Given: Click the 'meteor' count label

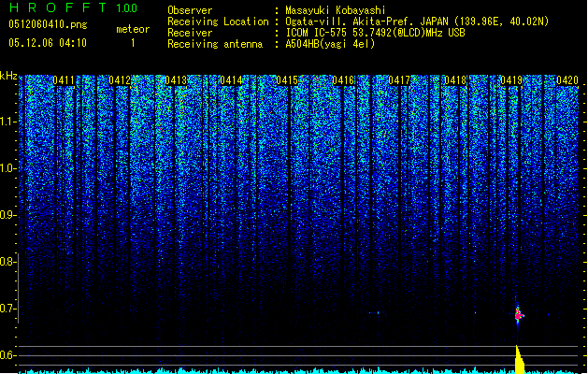Looking at the screenshot, I should pos(133,29).
